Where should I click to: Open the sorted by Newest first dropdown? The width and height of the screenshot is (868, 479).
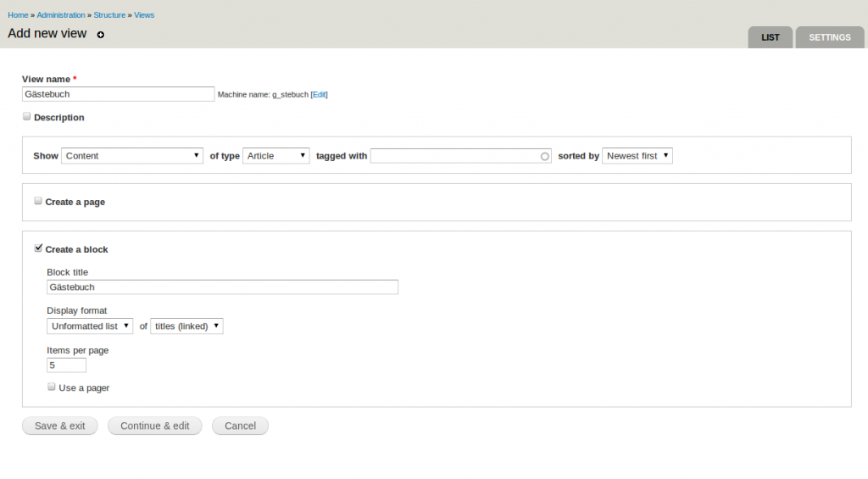[637, 156]
